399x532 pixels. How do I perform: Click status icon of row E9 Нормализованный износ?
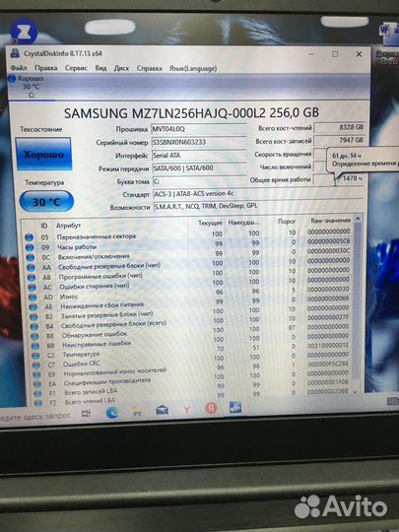pyautogui.click(x=37, y=375)
